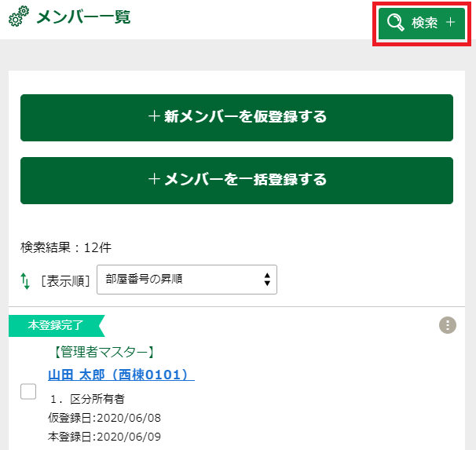Click the gear icon beside メンバー一覧
Image resolution: width=476 pixels, height=450 pixels.
19,17
